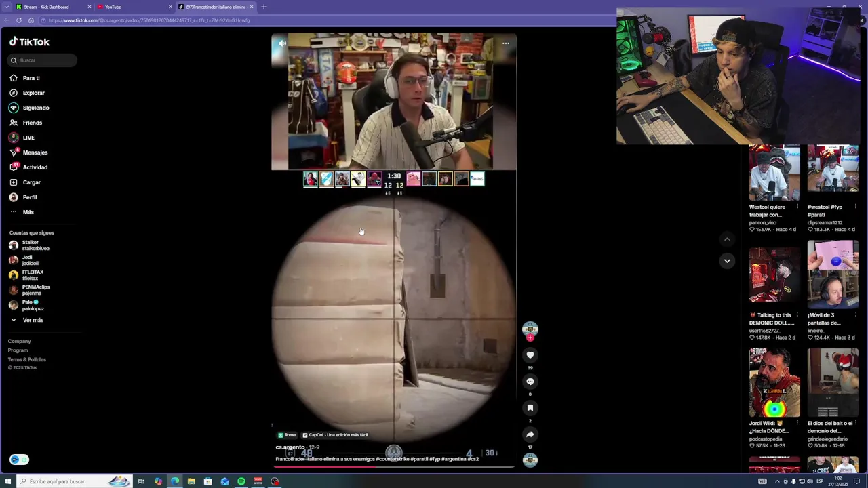
Task: Toggle the switch at bottom-left of page
Action: [x=19, y=460]
